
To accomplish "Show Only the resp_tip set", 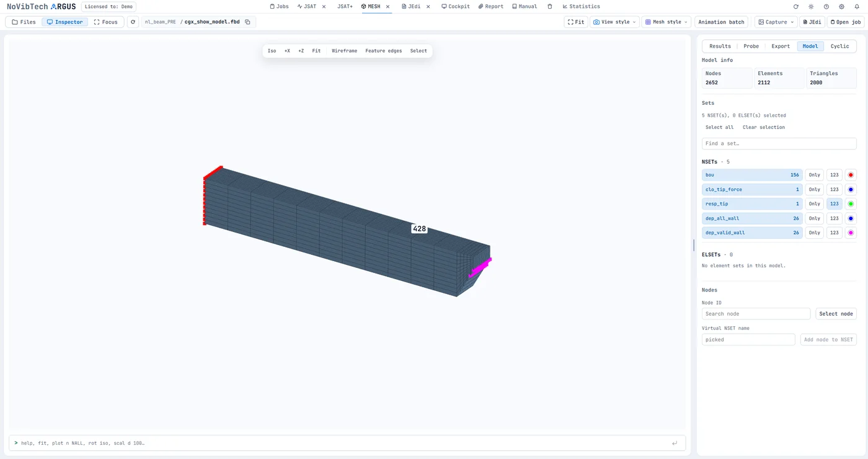I will [815, 203].
